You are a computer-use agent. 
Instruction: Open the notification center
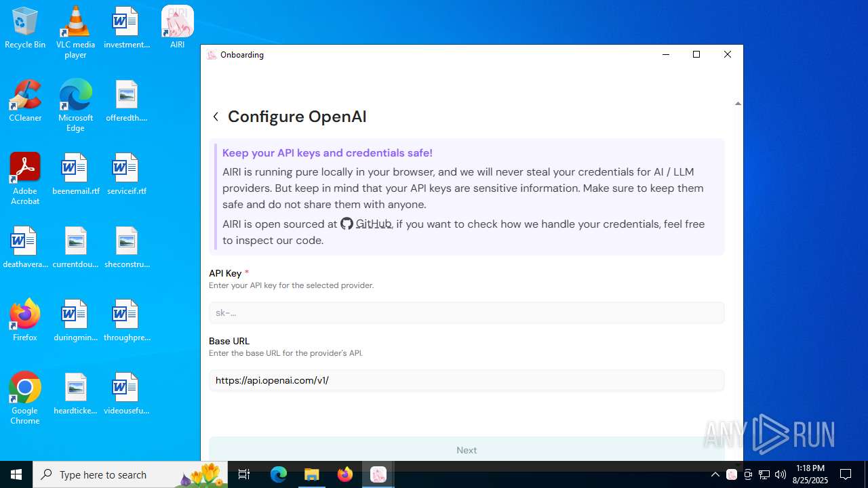(x=846, y=474)
